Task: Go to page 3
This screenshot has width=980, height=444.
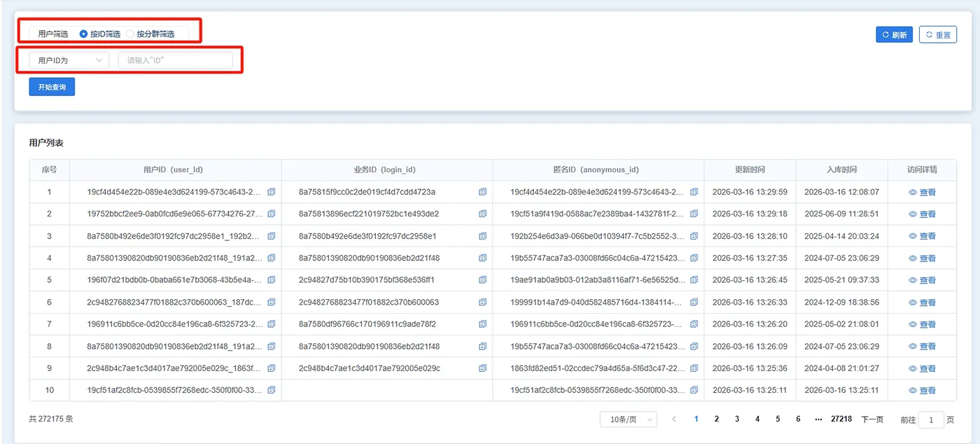Action: (737, 419)
